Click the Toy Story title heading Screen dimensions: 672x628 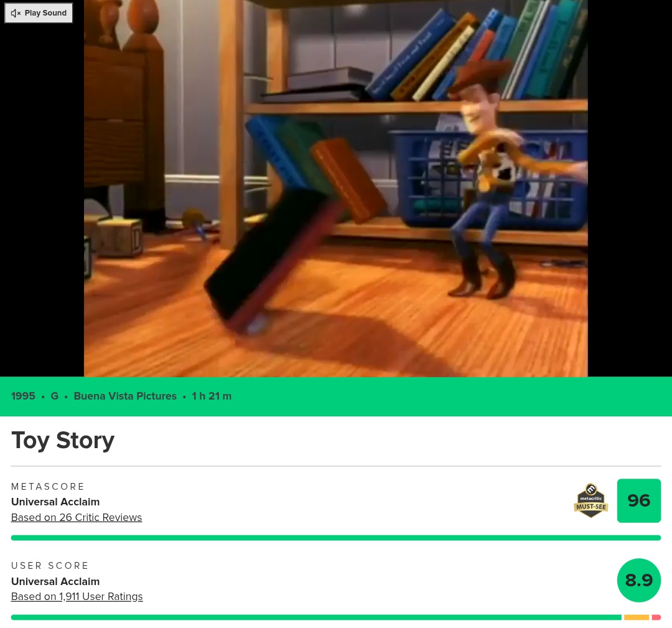pos(63,440)
